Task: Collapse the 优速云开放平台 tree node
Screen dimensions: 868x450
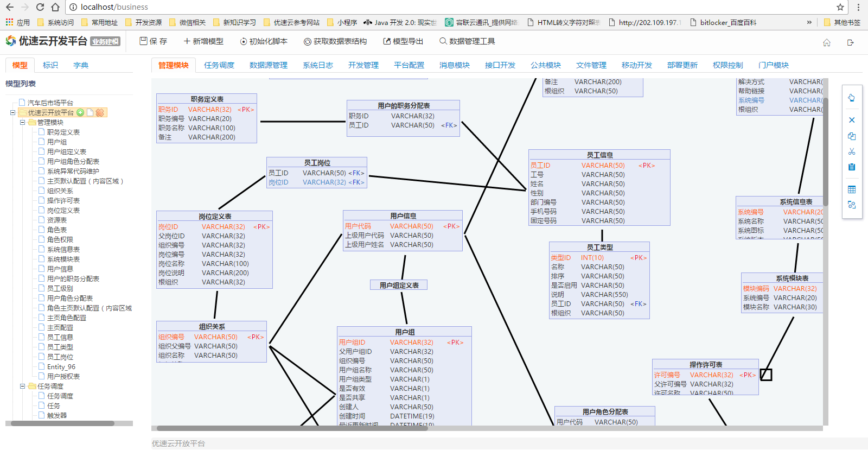Action: 12,112
